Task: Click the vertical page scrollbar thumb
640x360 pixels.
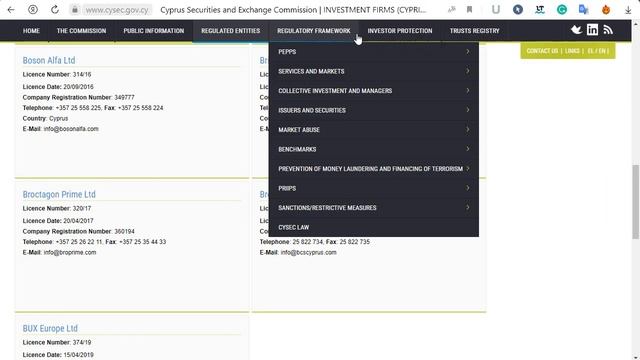Action: pos(635,202)
